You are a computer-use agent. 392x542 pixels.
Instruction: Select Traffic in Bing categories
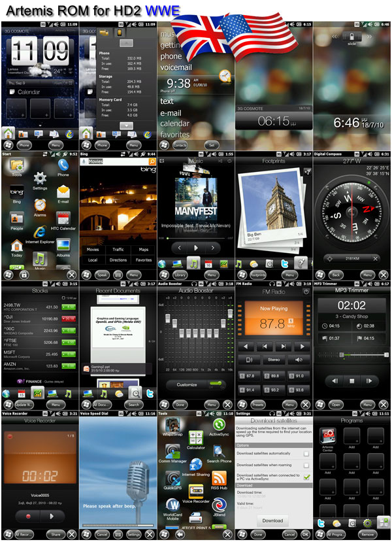pyautogui.click(x=118, y=249)
